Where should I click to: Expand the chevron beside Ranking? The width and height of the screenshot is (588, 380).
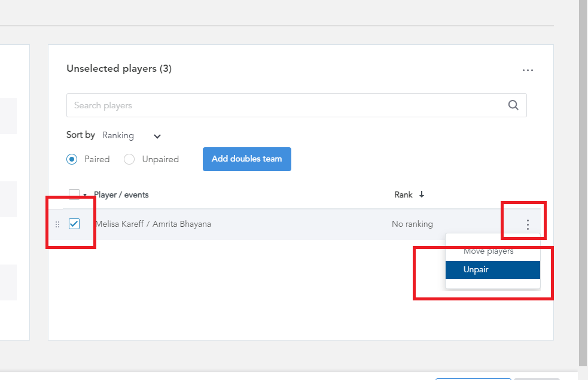(157, 136)
